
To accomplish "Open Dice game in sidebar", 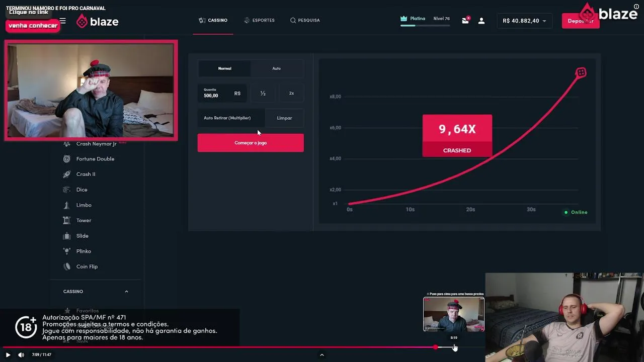I will tap(82, 190).
